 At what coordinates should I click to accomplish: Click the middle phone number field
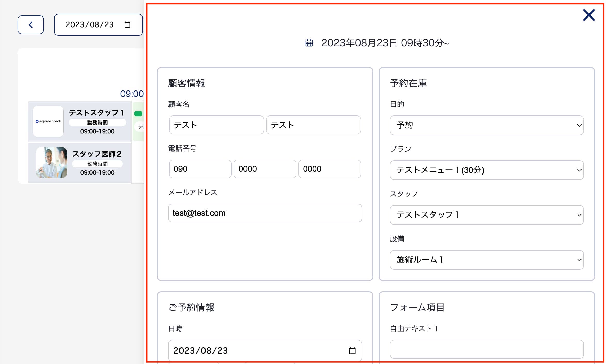click(265, 169)
